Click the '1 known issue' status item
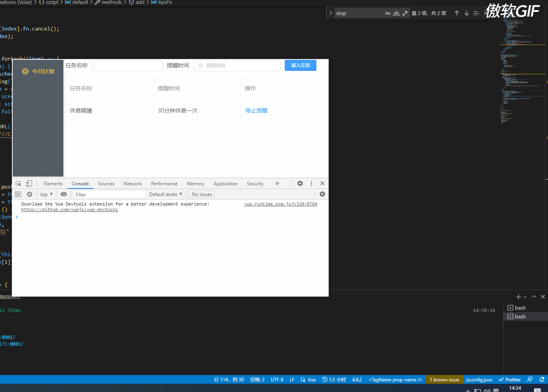The height and width of the screenshot is (392, 548). (x=444, y=379)
